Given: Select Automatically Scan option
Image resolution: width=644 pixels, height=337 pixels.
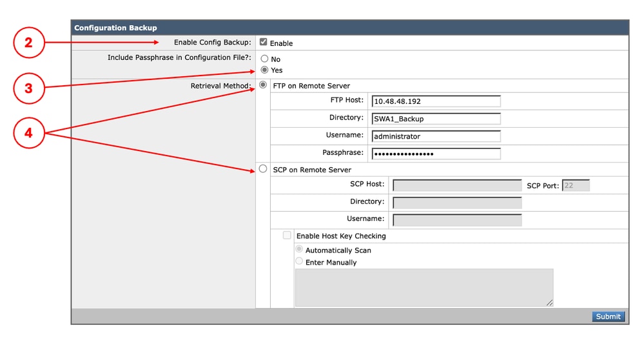Looking at the screenshot, I should point(299,249).
